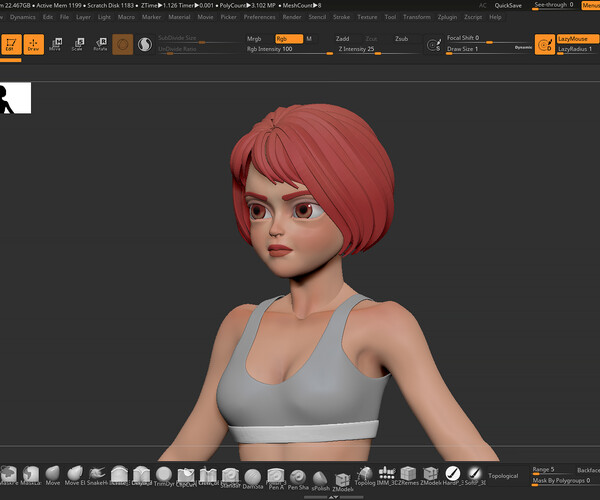Open the Edit menu
Screen dimensions: 600x500
[48, 17]
